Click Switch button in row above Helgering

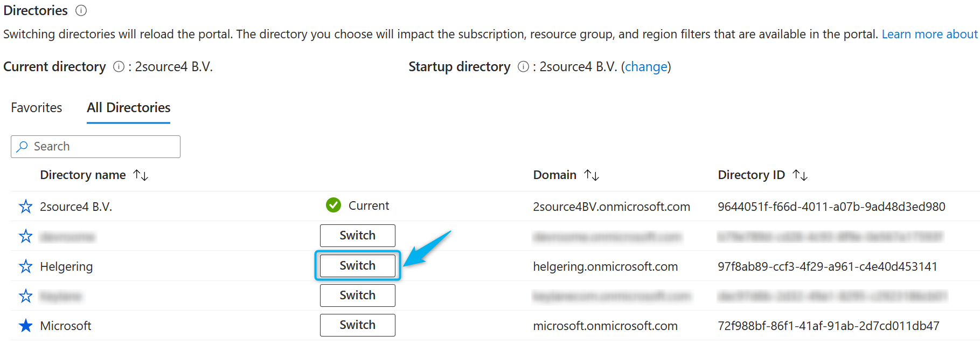pos(358,236)
